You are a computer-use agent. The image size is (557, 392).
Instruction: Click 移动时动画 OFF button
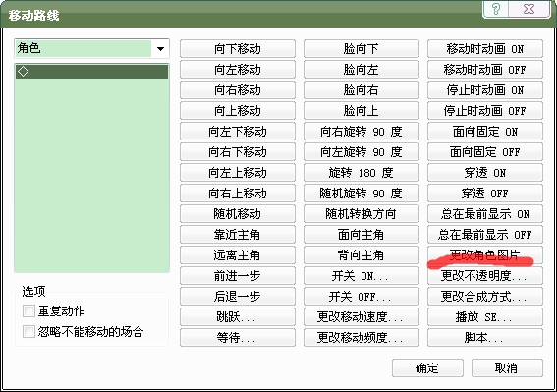[x=485, y=70]
